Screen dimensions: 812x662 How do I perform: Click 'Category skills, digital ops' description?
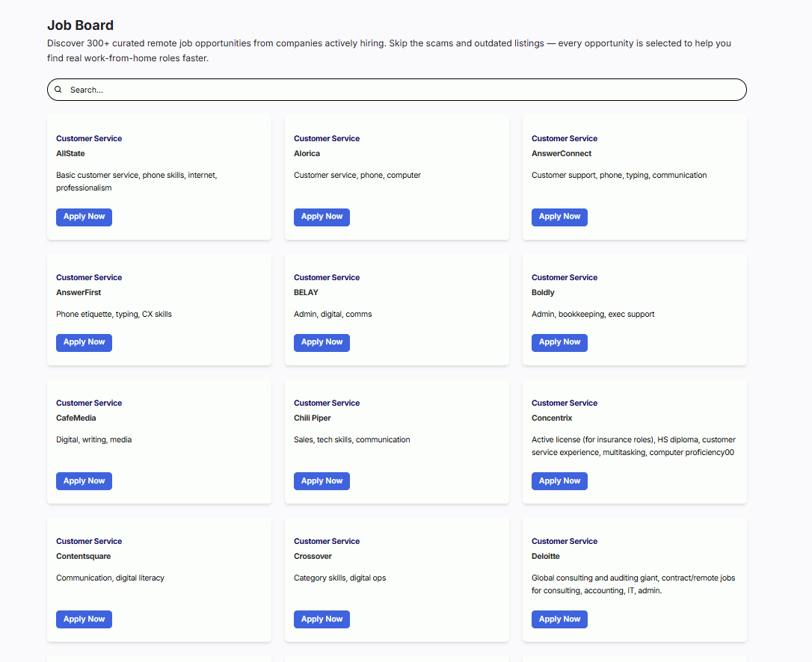coord(339,578)
